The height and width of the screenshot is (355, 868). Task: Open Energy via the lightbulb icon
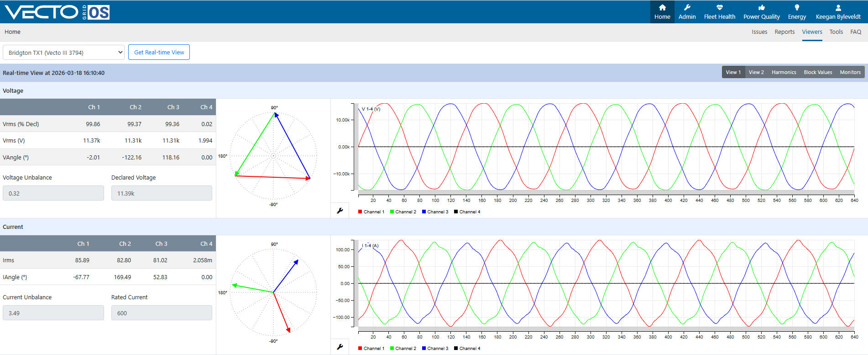pos(797,8)
